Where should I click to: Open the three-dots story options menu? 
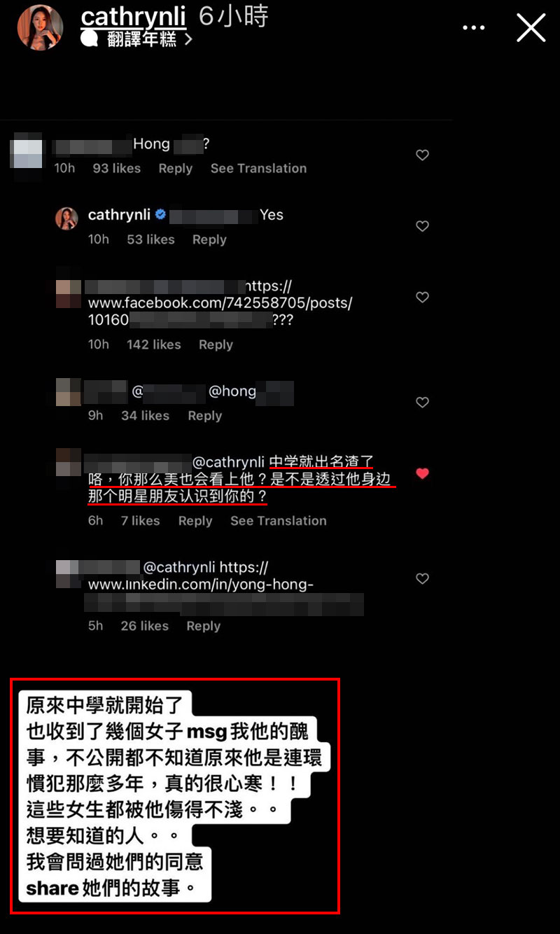(x=474, y=28)
